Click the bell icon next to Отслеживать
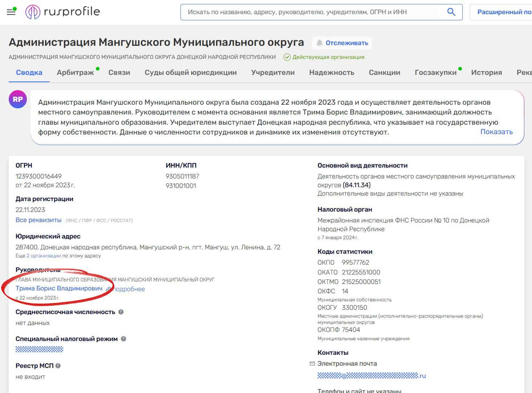Viewport: 532px width, 393px height. [x=320, y=43]
